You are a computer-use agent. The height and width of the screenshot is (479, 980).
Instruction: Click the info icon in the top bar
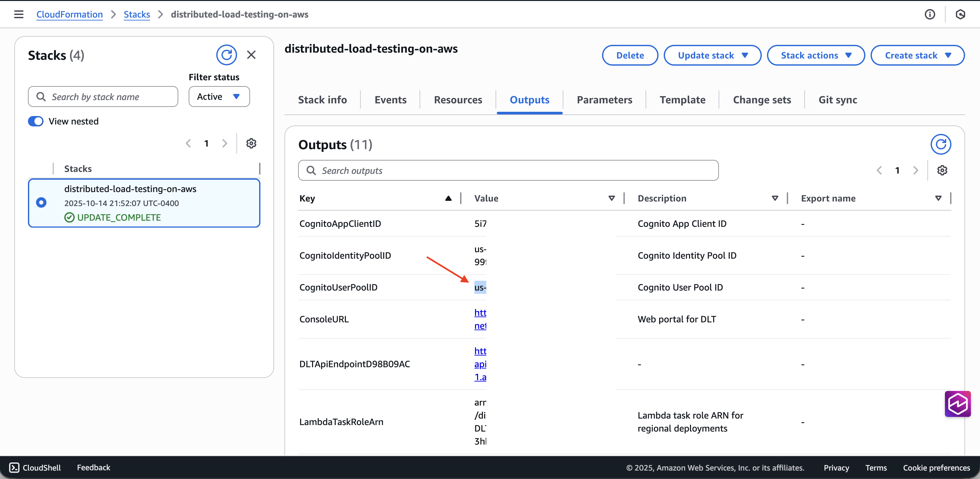pyautogui.click(x=930, y=14)
